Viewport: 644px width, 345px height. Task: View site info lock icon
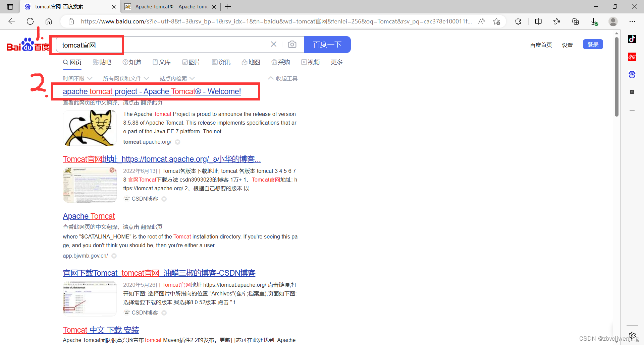point(71,21)
